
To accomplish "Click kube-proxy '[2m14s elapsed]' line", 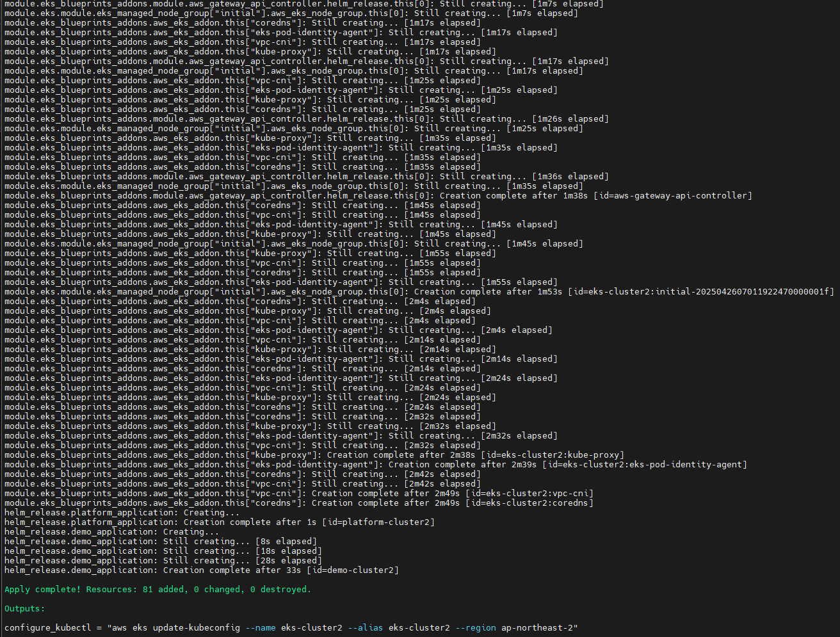I will (x=250, y=349).
